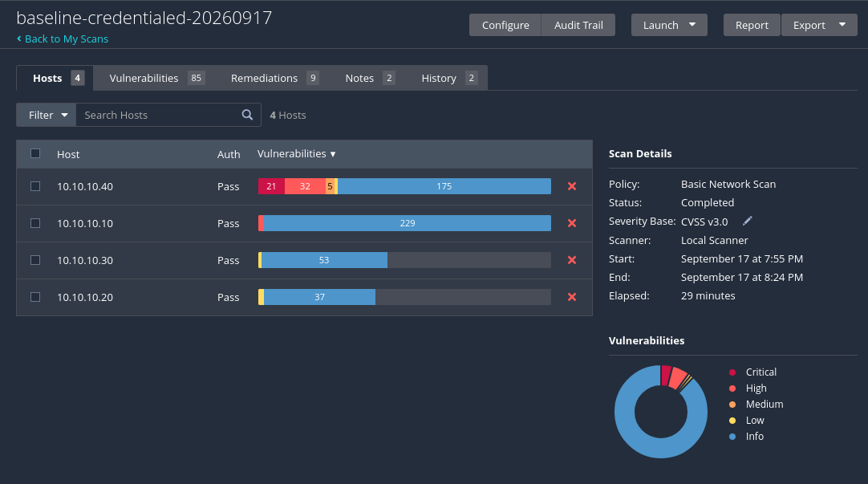Open the Notes tab
868x484 pixels.
click(370, 78)
